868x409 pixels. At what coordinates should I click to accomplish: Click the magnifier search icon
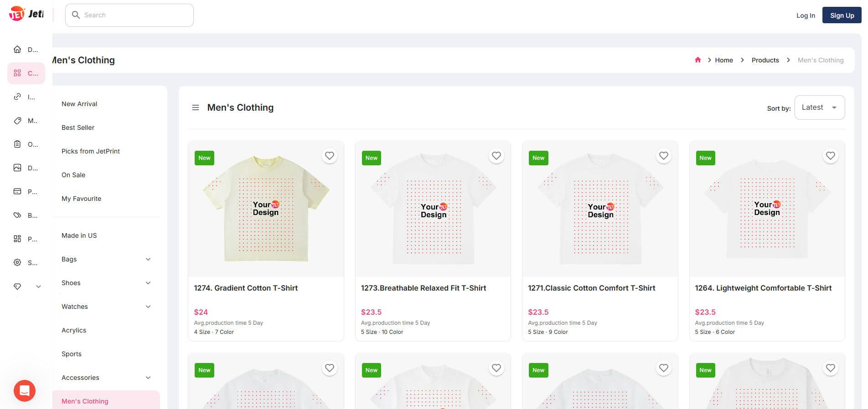(x=76, y=15)
